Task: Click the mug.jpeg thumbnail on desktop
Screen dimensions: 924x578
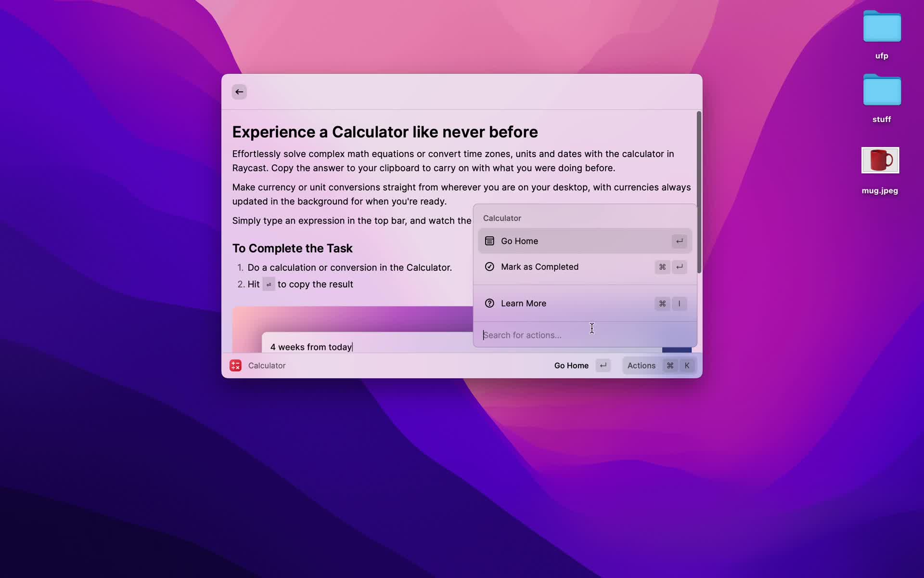Action: click(x=879, y=160)
